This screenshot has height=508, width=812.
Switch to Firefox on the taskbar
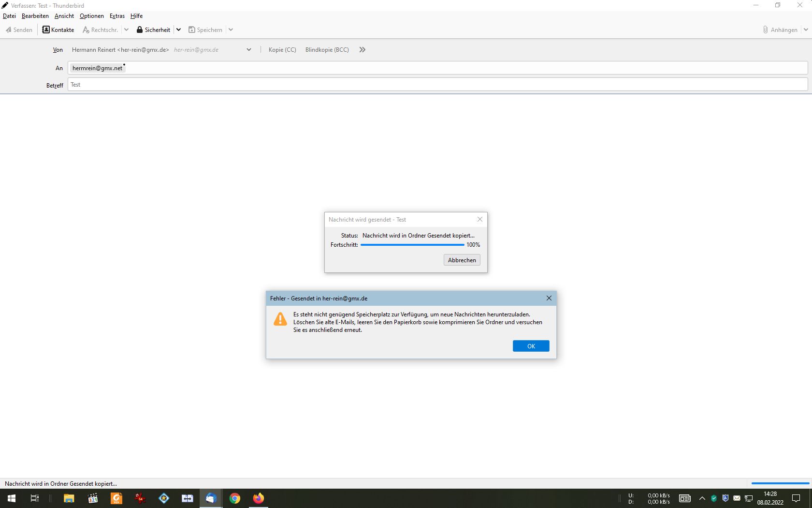[259, 498]
